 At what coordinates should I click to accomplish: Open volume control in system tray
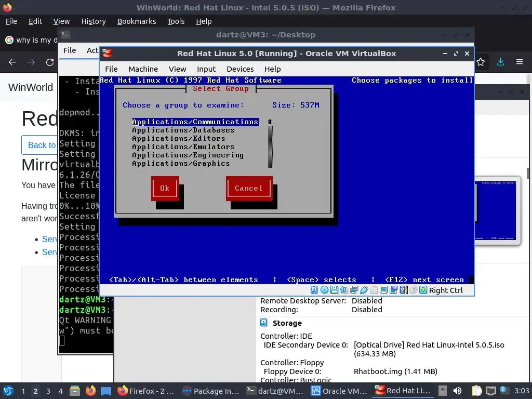(457, 391)
